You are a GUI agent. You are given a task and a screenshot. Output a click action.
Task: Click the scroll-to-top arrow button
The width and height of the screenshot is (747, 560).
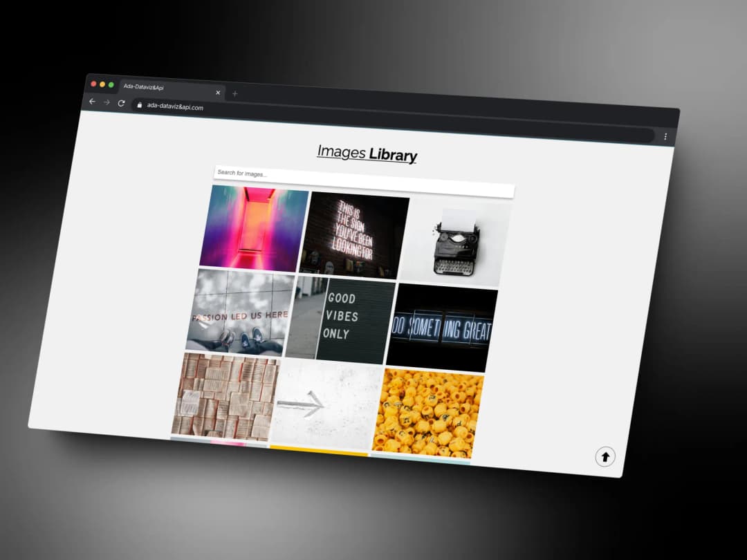tap(605, 456)
